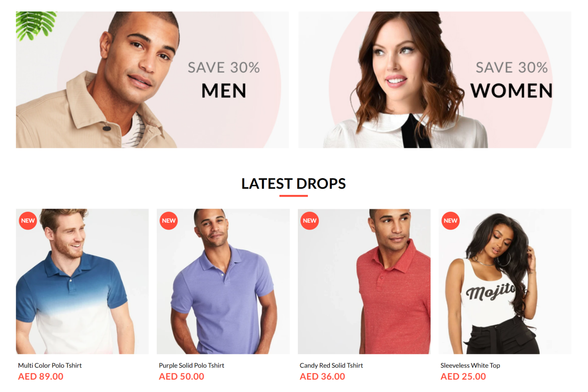Open Sleeveless White Top product image
The image size is (588, 392).
[x=505, y=282]
